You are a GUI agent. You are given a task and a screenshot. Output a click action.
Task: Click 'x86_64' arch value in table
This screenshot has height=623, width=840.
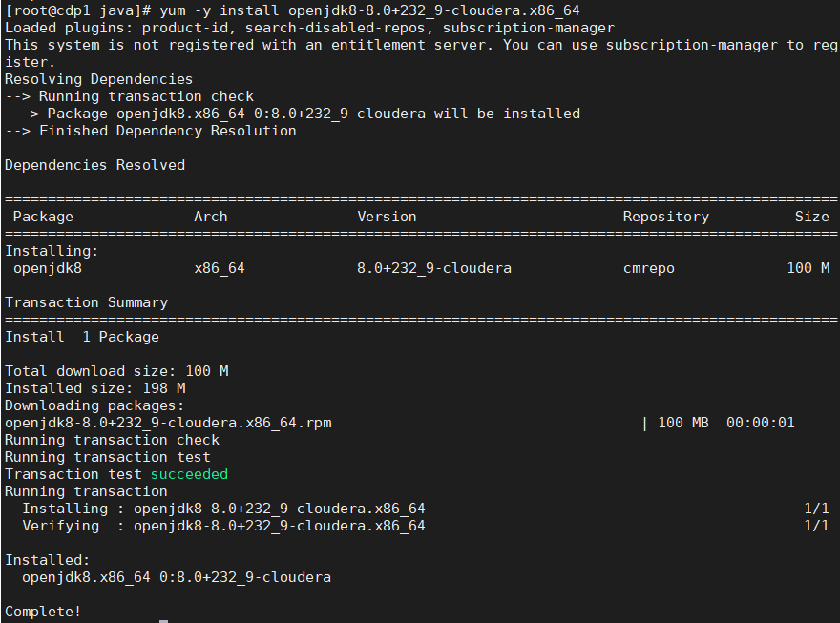click(x=220, y=267)
